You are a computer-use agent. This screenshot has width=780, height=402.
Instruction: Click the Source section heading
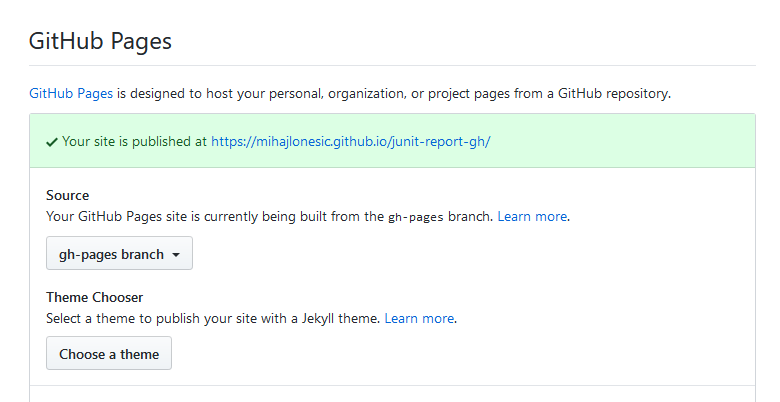tap(68, 195)
